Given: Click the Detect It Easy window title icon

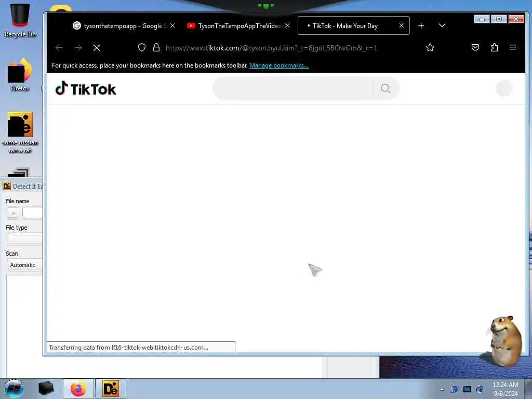Looking at the screenshot, I should point(6,187).
